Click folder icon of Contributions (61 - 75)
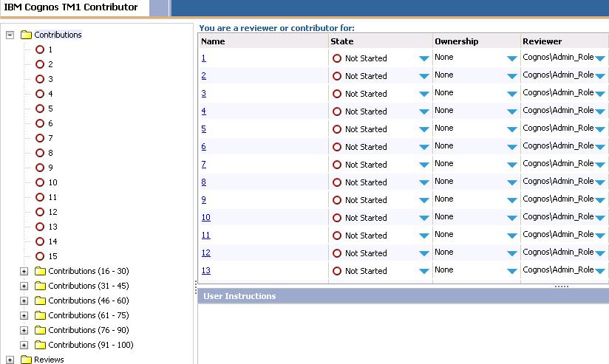609x364 pixels. tap(40, 315)
